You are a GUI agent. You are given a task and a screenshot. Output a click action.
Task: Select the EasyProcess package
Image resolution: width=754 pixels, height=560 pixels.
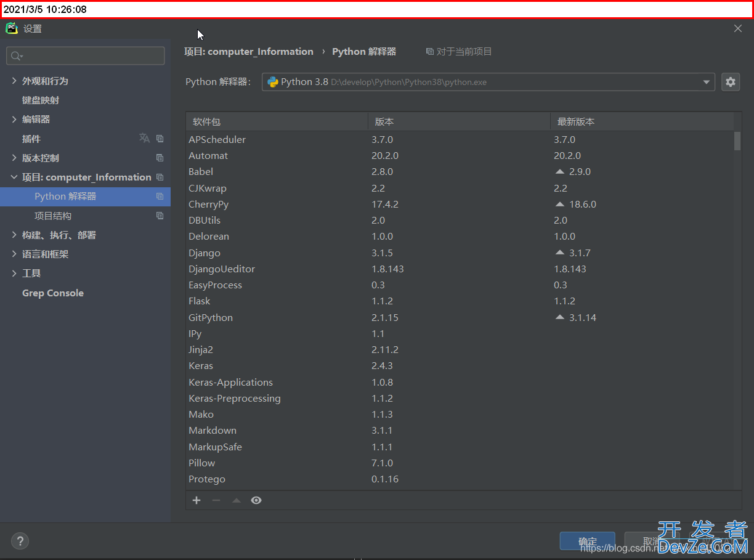tap(460, 285)
